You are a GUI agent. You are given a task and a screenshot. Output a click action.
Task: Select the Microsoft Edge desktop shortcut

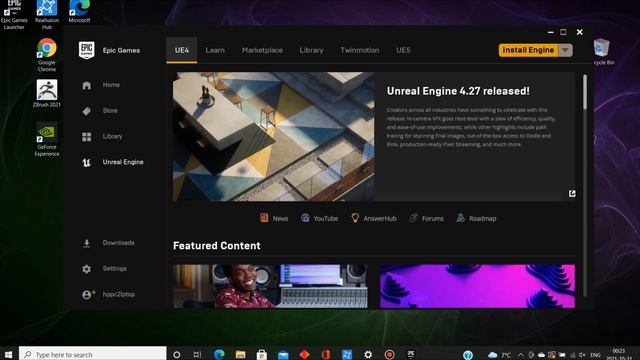pyautogui.click(x=79, y=11)
